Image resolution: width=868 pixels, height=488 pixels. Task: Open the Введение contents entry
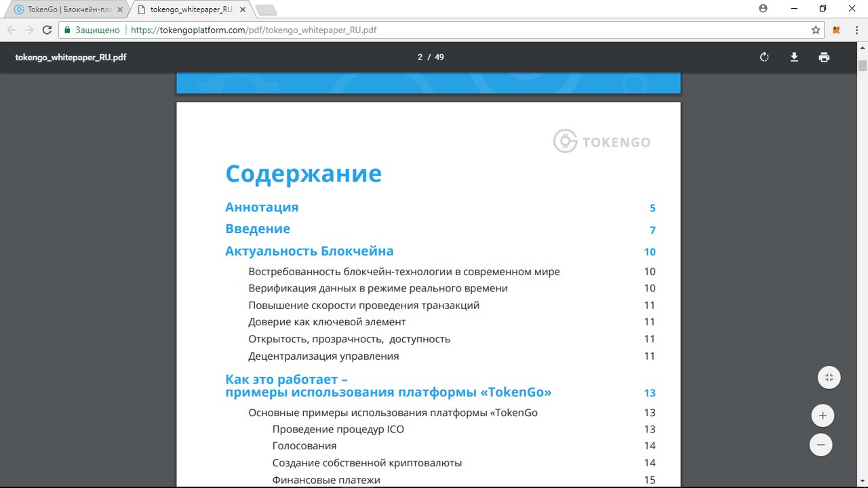[258, 229]
